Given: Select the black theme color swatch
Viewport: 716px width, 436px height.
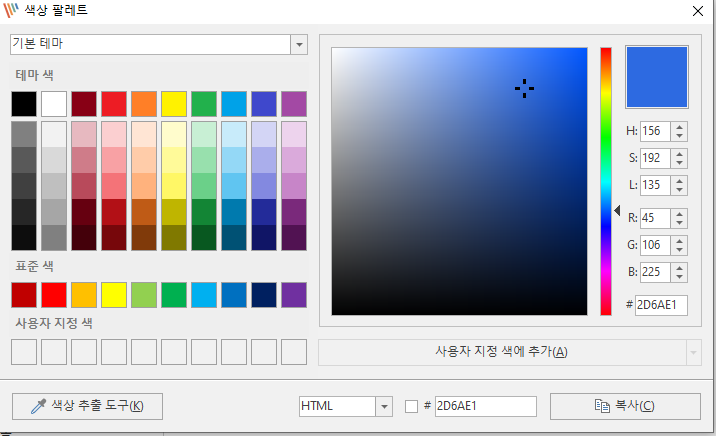Looking at the screenshot, I should point(24,104).
